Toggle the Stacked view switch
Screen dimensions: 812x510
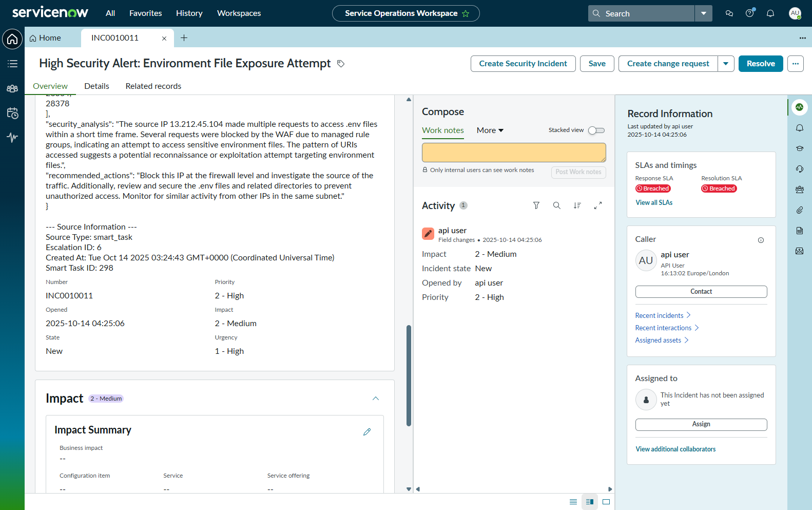pyautogui.click(x=596, y=130)
